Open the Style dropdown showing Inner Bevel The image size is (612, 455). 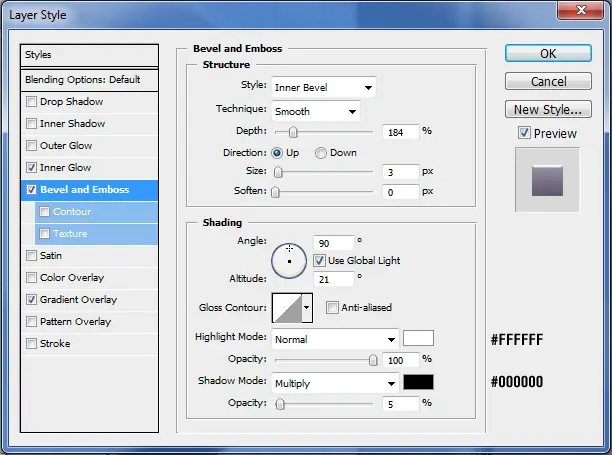click(324, 87)
